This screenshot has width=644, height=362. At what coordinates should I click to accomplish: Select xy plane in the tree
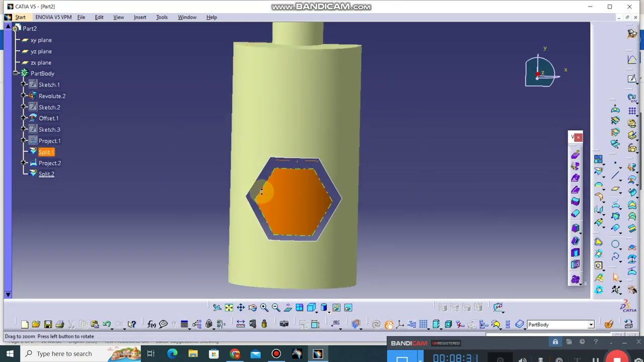(41, 40)
